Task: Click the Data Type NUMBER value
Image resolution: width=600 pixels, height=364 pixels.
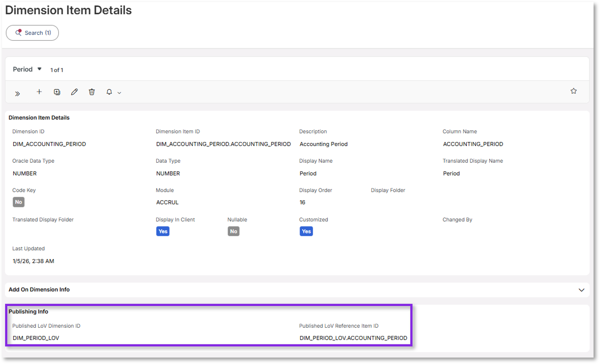Action: (x=168, y=174)
